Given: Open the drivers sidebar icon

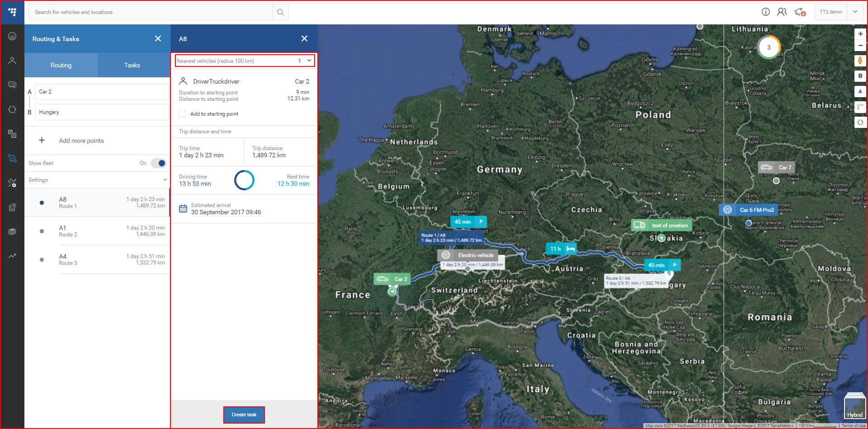Looking at the screenshot, I should tap(12, 61).
